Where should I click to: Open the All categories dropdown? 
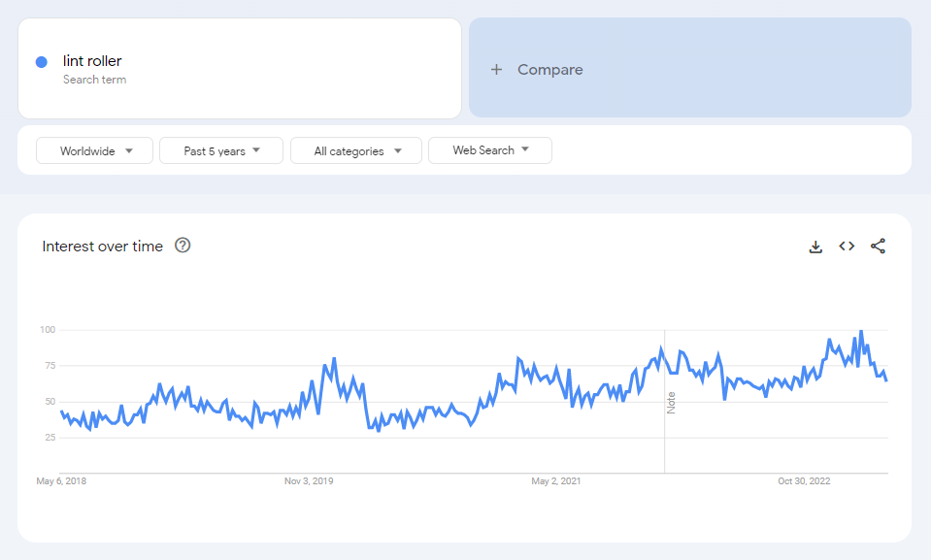355,150
